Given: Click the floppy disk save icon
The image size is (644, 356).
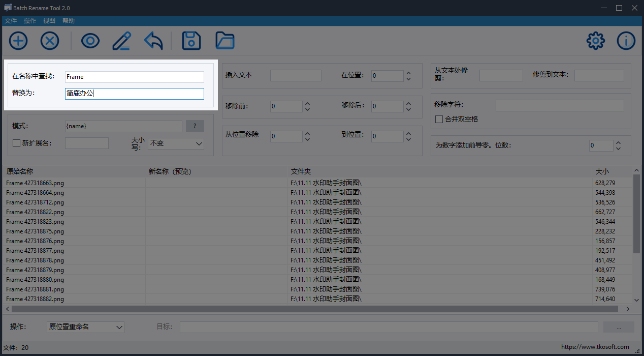Looking at the screenshot, I should (191, 41).
